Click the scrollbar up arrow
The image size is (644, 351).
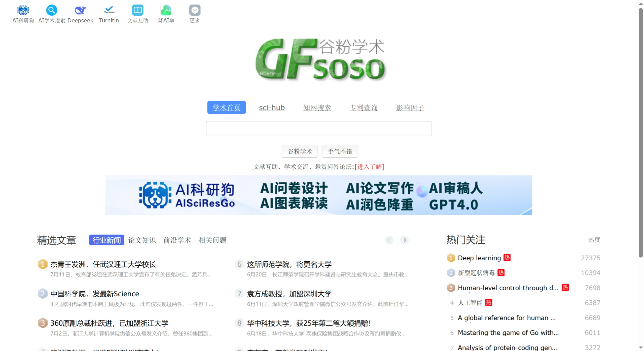tap(641, 4)
